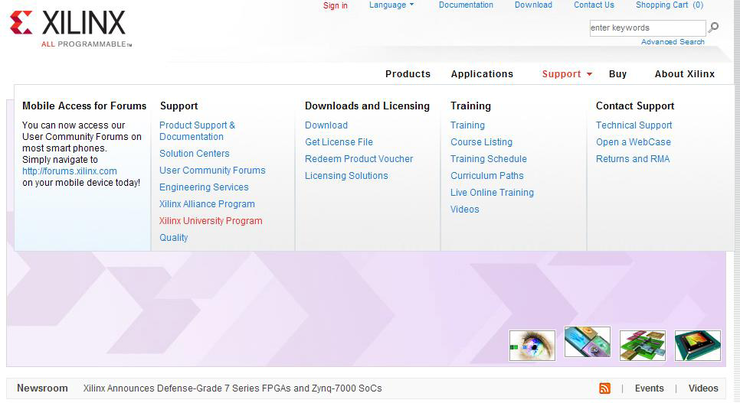Open Live Online Training
This screenshot has width=740, height=403.
pos(492,192)
